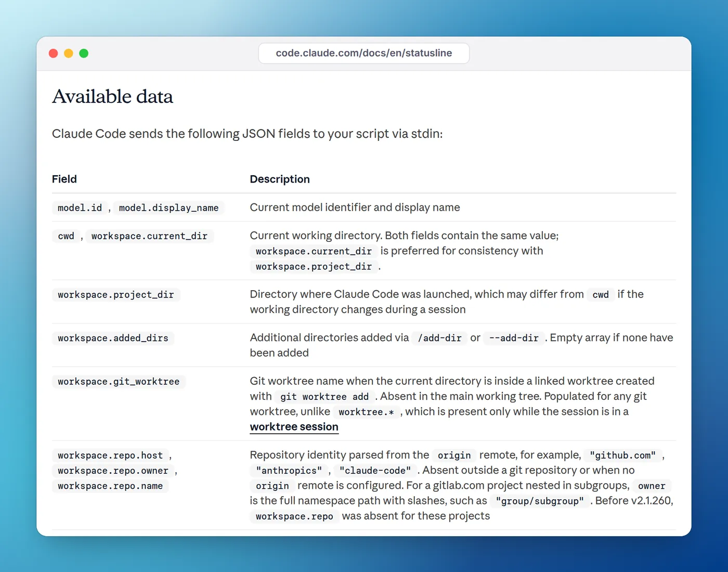This screenshot has width=728, height=572.
Task: Select the workspace.added_dirs field code
Action: coord(113,338)
